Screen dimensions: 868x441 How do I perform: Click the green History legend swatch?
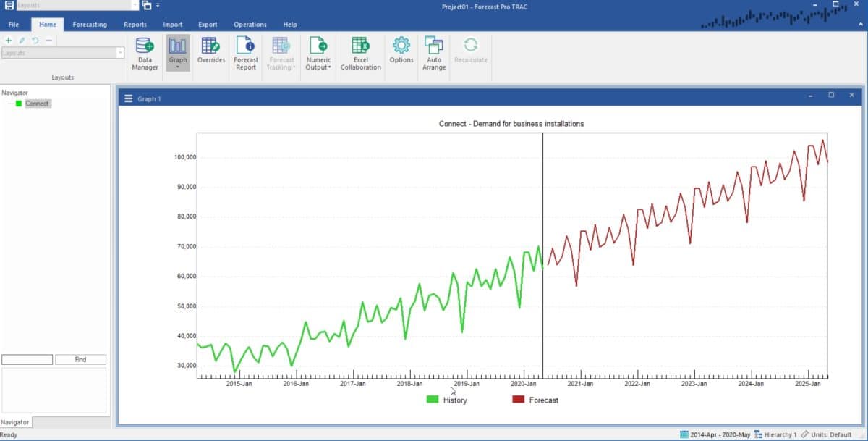(432, 399)
